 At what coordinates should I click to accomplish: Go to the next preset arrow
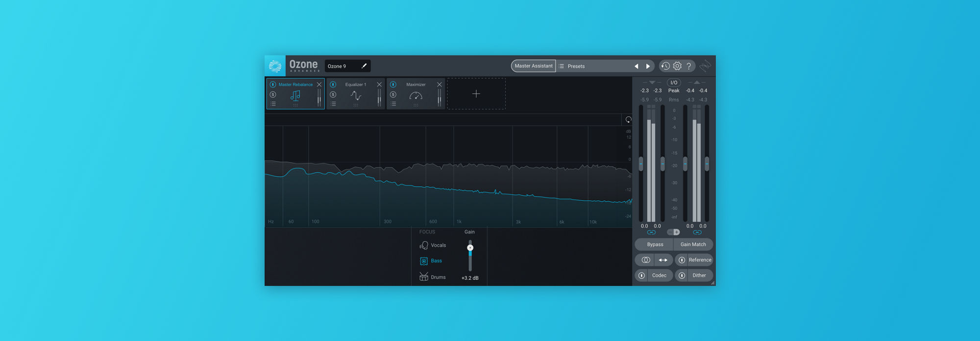(648, 66)
